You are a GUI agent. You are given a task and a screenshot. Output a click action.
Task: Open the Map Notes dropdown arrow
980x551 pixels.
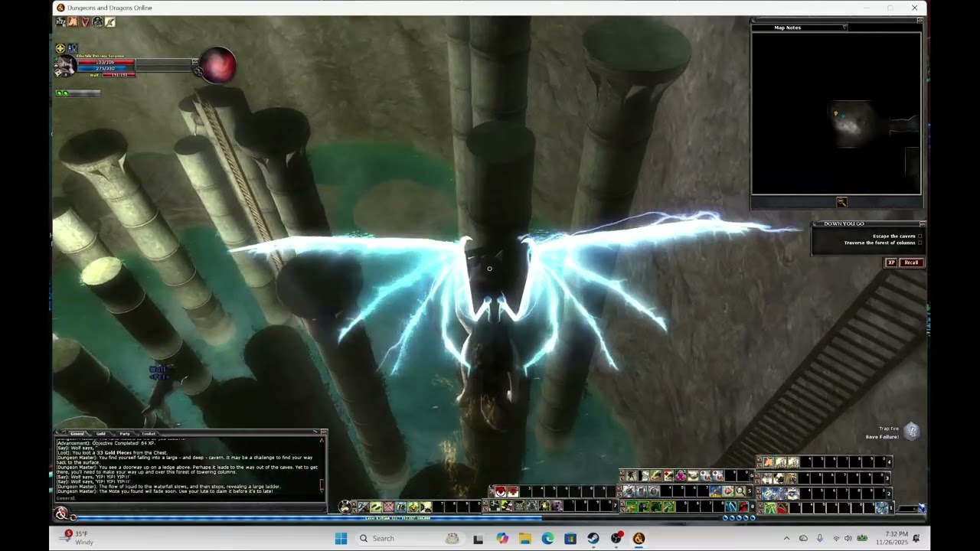pos(844,28)
